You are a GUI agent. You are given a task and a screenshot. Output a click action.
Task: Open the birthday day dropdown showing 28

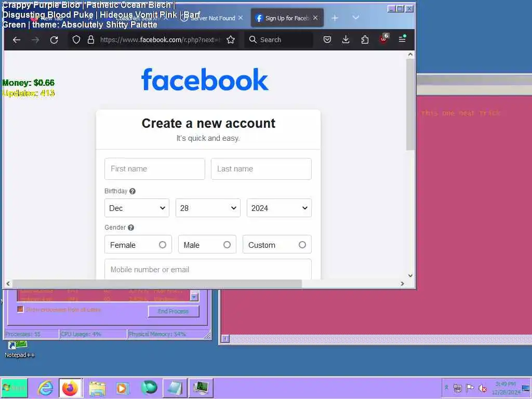208,208
